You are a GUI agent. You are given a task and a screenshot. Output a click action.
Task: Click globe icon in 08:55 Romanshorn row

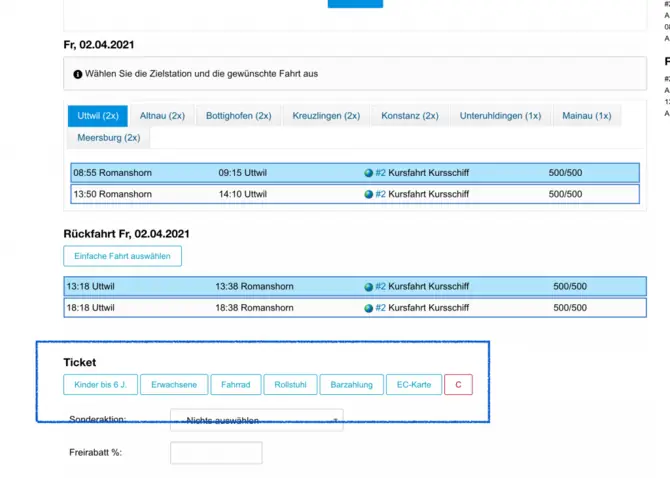(368, 173)
